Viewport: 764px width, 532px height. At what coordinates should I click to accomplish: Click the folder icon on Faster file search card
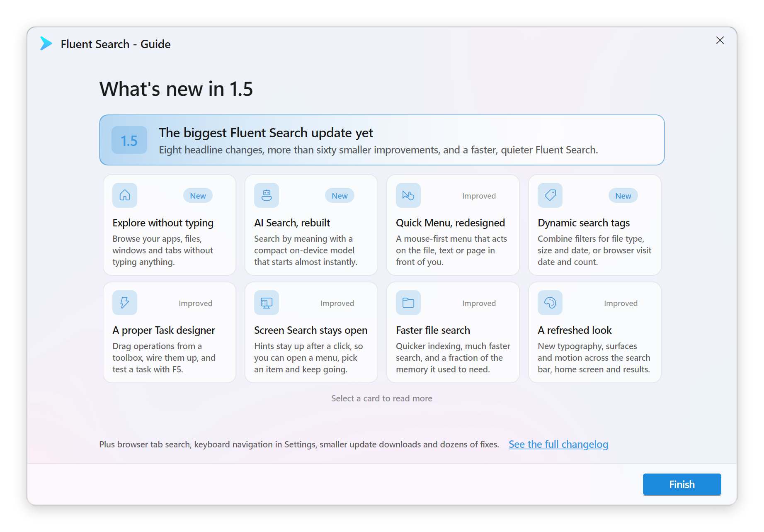[x=408, y=303]
